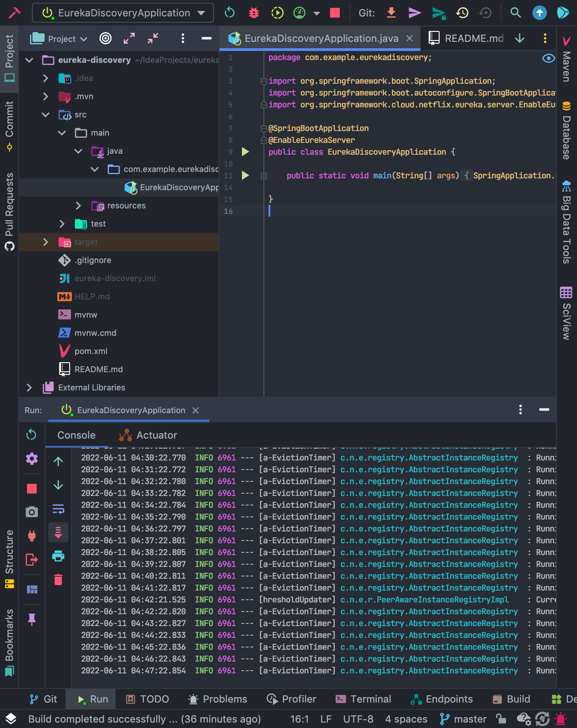Screen dimensions: 577x728
Task: Toggle soft-wrap in console
Action: coord(58,509)
